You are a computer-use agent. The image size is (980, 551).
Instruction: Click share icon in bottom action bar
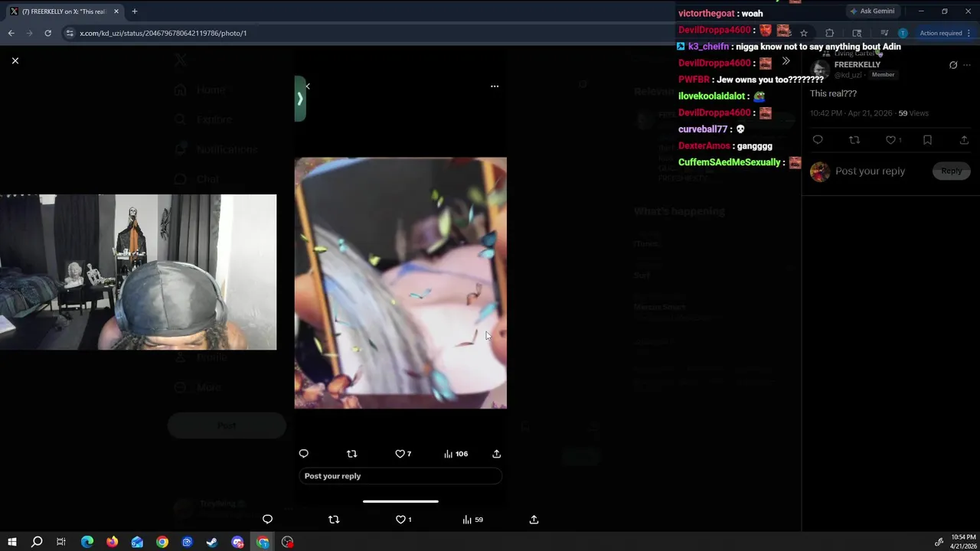[x=534, y=520]
